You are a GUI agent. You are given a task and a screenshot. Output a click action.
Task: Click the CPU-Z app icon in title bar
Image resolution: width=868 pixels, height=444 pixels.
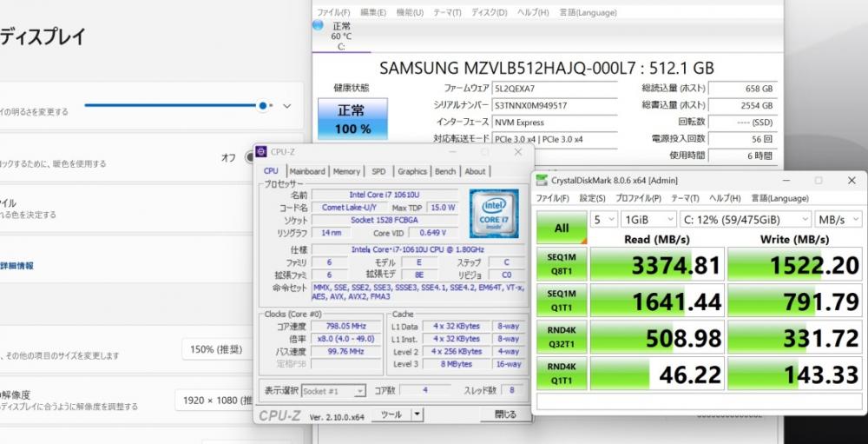point(260,152)
